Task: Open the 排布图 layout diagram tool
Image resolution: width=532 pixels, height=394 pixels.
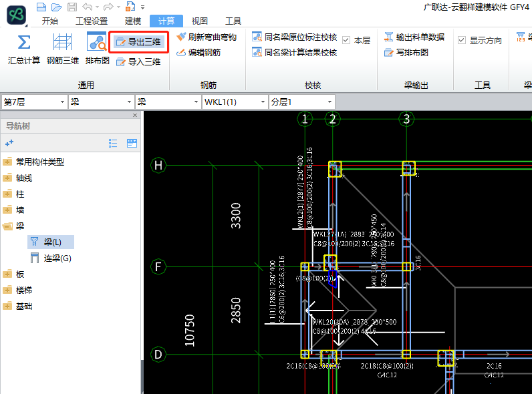Action: tap(97, 49)
